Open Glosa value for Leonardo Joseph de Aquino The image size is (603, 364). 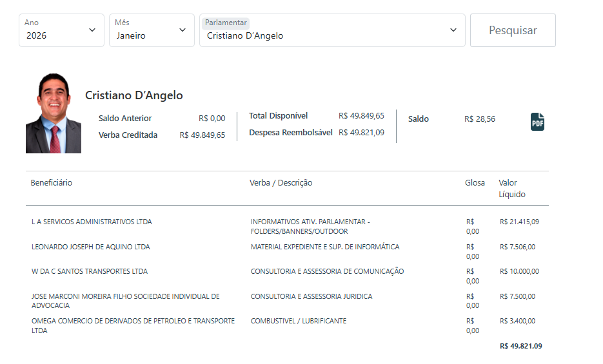coord(473,251)
